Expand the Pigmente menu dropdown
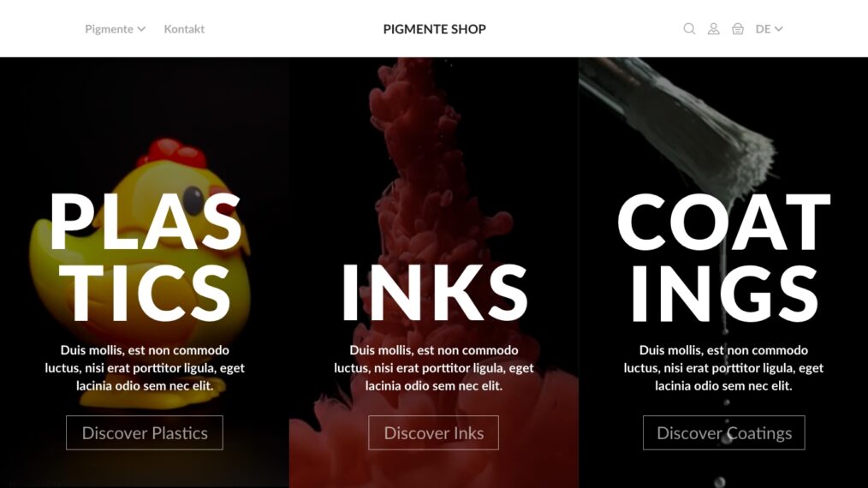868x488 pixels. pyautogui.click(x=116, y=29)
